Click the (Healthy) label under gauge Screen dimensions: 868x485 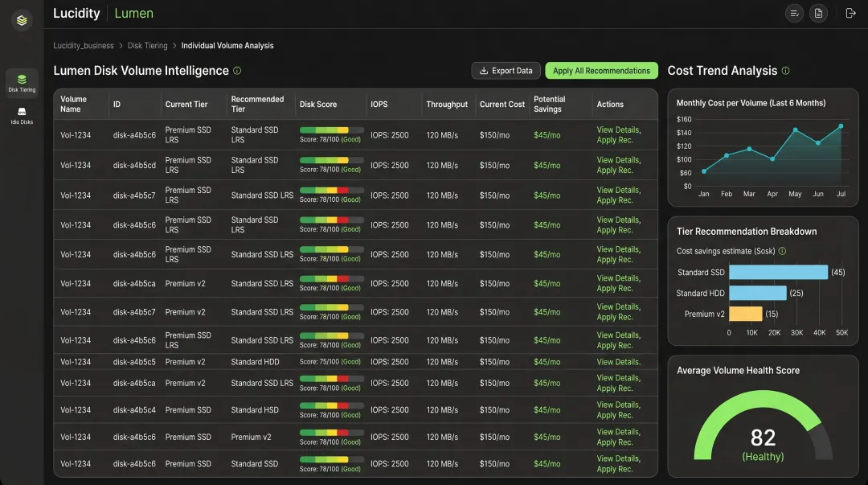click(763, 457)
